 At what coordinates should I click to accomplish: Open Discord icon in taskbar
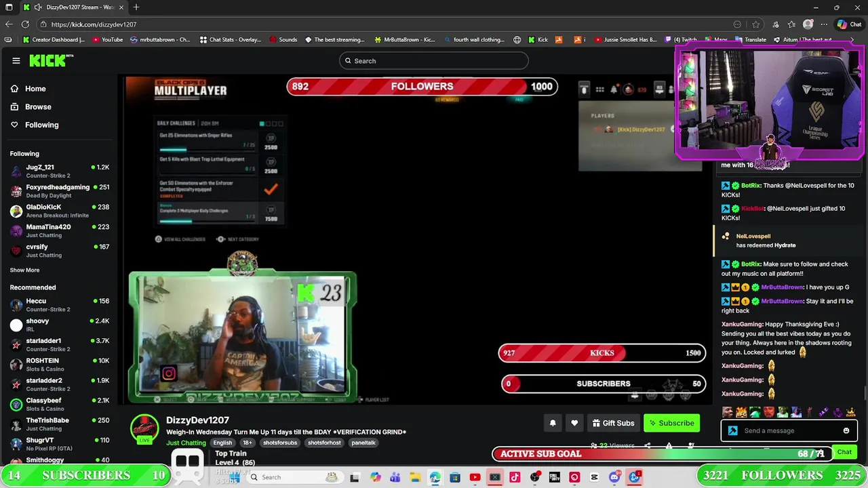tap(614, 477)
